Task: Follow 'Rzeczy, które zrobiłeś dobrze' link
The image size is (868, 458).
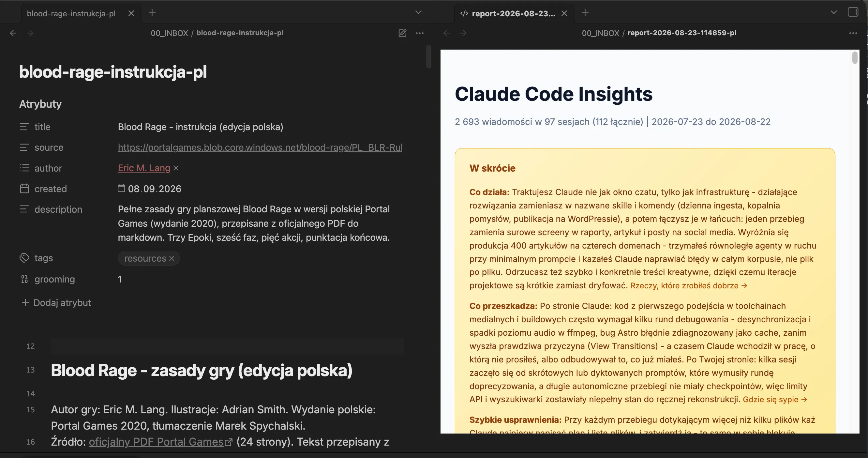Action: pyautogui.click(x=689, y=286)
